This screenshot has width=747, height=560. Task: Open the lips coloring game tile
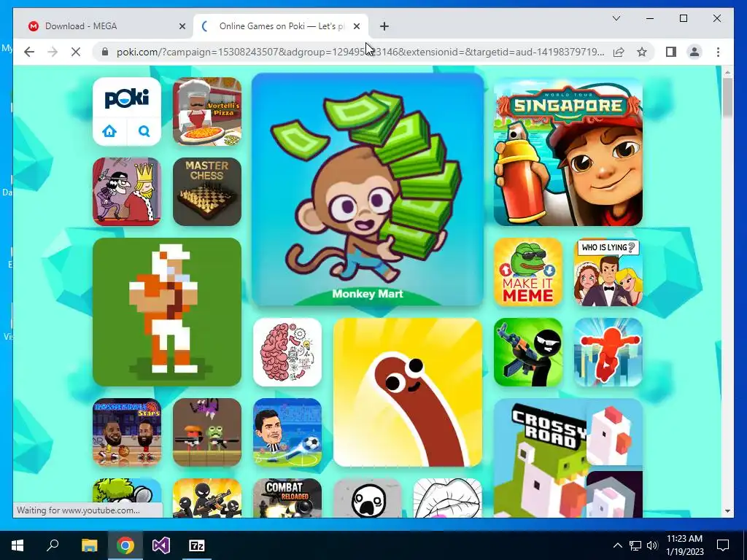[x=448, y=498]
